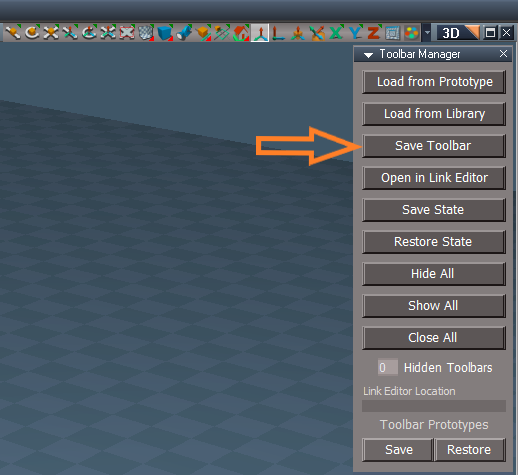Click the Link Editor Location field
518x475 pixels.
pos(434,406)
